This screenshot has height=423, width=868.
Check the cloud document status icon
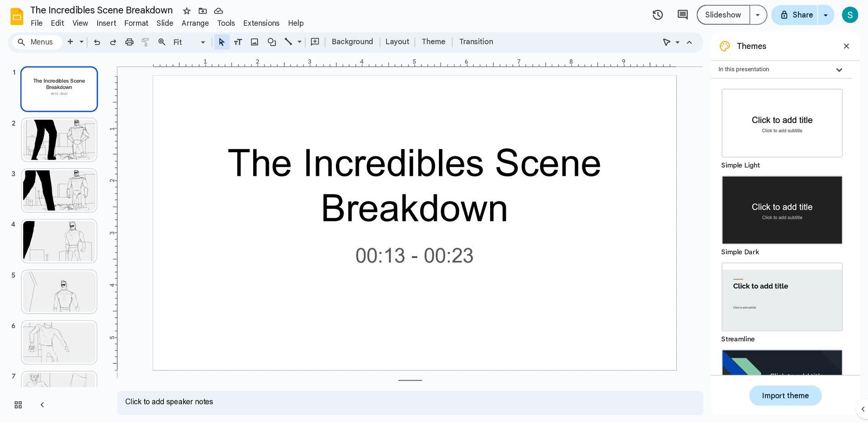point(218,11)
